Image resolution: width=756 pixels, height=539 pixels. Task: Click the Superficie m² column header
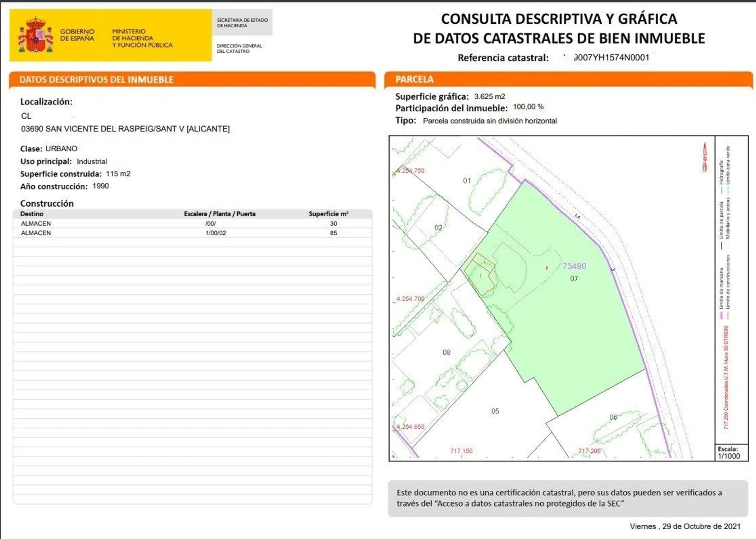[328, 214]
